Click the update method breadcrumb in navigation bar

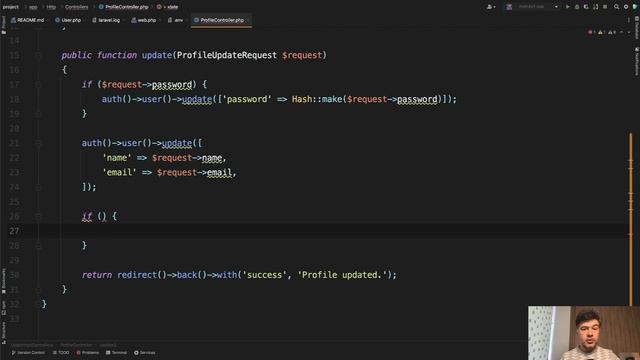(168, 7)
